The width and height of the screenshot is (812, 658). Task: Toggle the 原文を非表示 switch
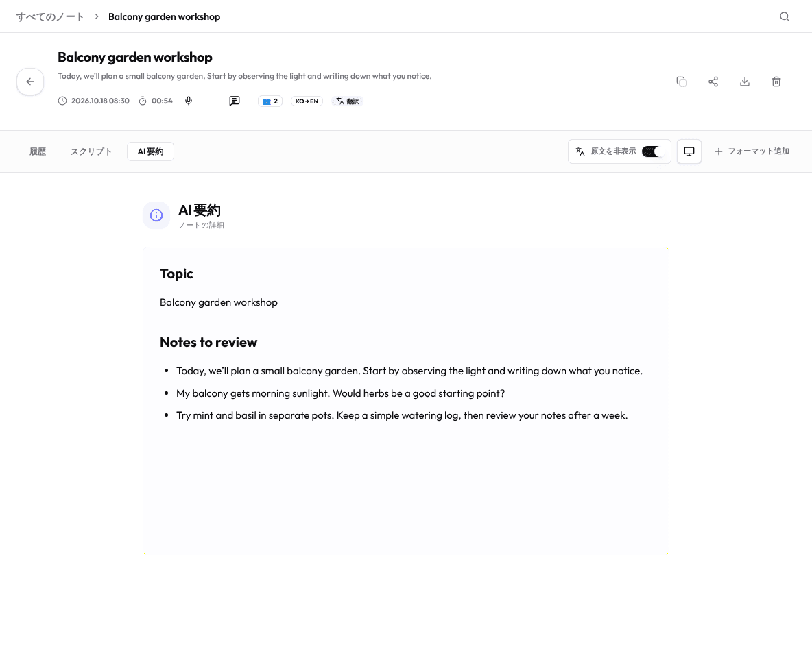pos(651,151)
